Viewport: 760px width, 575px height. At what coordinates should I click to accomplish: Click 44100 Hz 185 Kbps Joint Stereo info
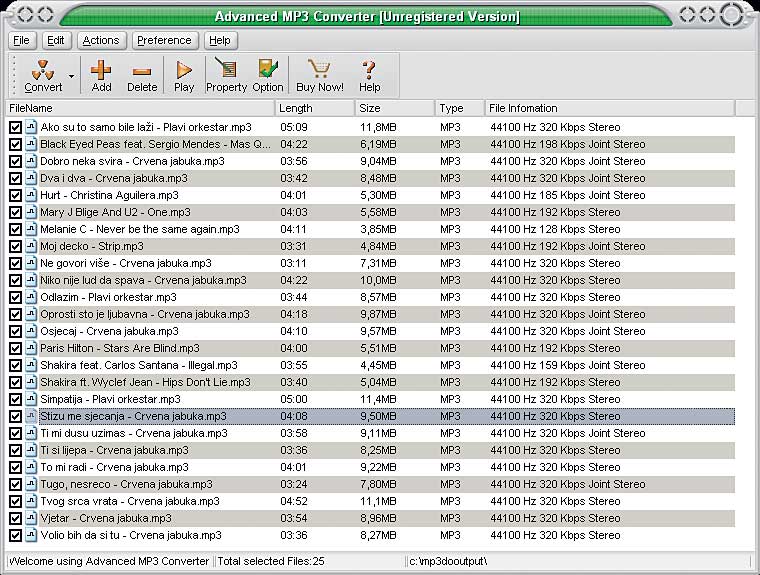click(x=568, y=195)
